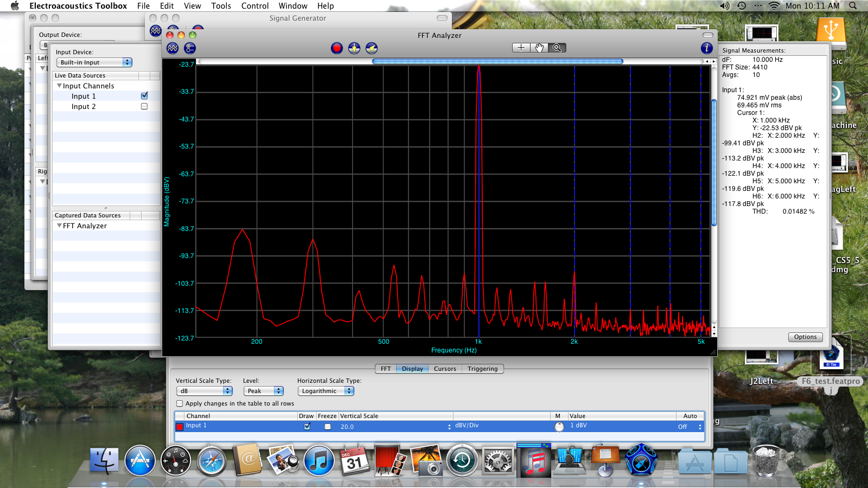Viewport: 868px width, 488px height.
Task: Open the Vertical Scale Type dB dropdown
Action: click(205, 391)
